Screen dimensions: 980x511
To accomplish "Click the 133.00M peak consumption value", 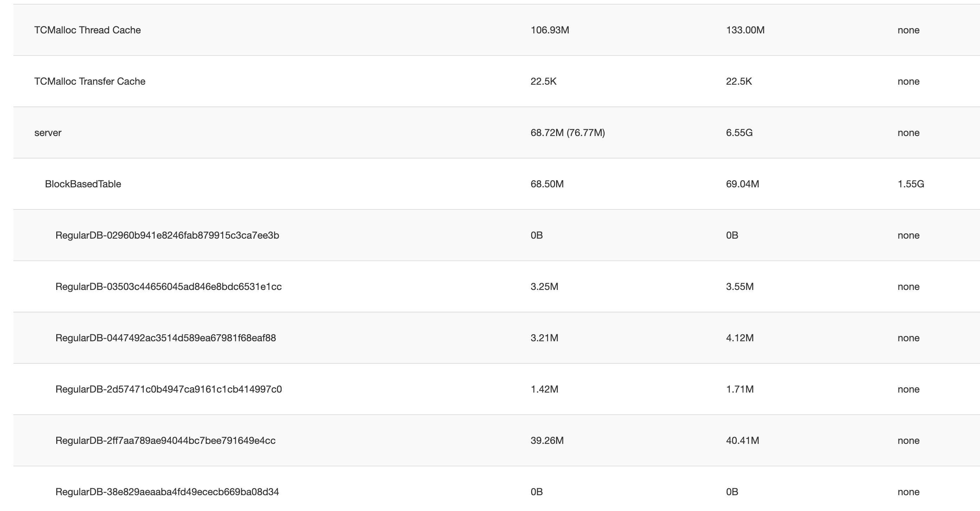I will click(745, 30).
